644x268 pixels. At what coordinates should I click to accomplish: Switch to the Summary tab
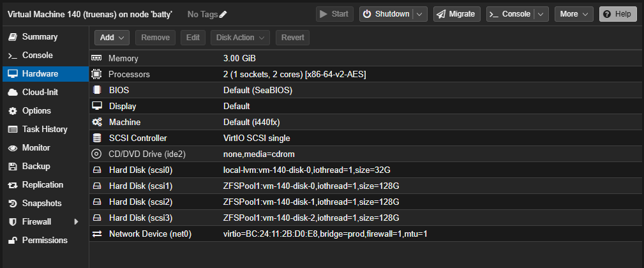40,37
